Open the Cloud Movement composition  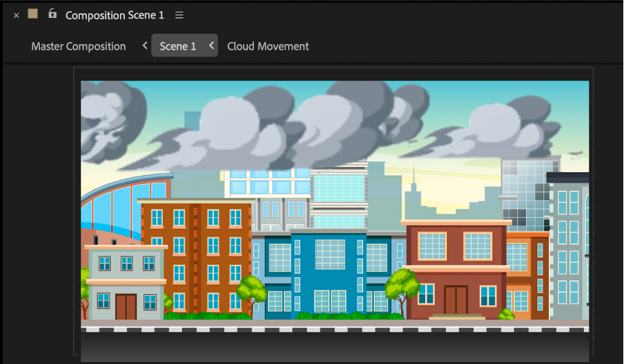[x=268, y=46]
